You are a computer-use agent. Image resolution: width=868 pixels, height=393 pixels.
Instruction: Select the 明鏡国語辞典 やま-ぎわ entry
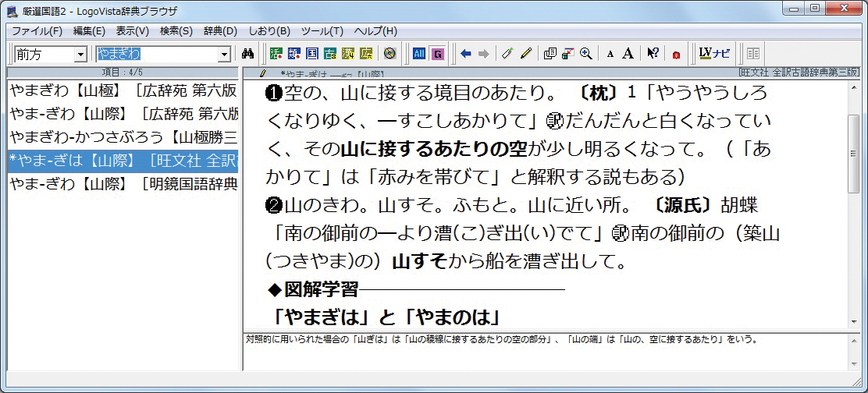pyautogui.click(x=123, y=184)
